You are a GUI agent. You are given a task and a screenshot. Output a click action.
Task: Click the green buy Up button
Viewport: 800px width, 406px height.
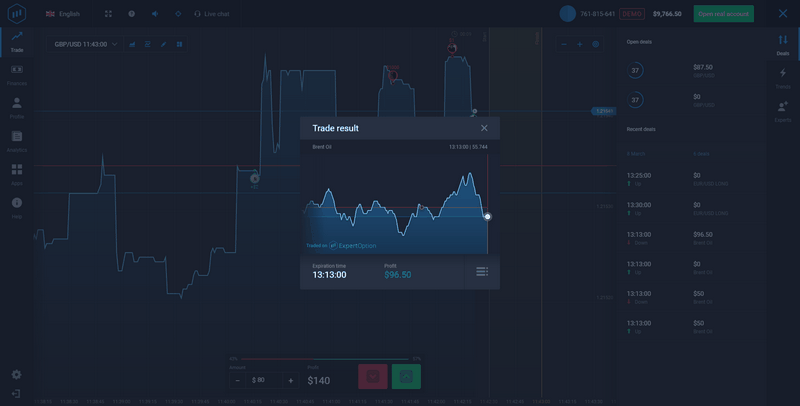406,376
